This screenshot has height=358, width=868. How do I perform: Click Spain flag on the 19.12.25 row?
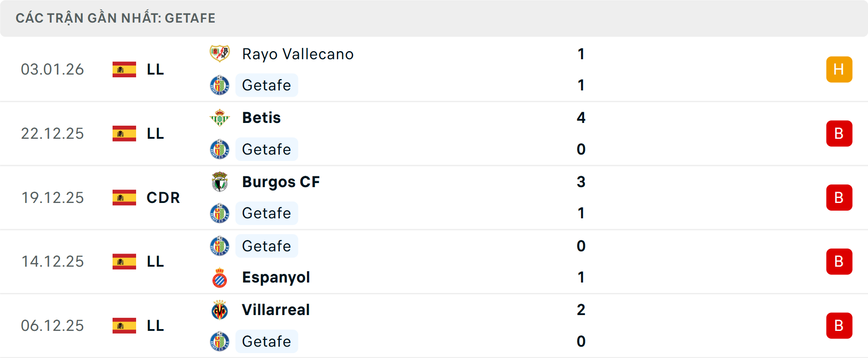pos(124,198)
